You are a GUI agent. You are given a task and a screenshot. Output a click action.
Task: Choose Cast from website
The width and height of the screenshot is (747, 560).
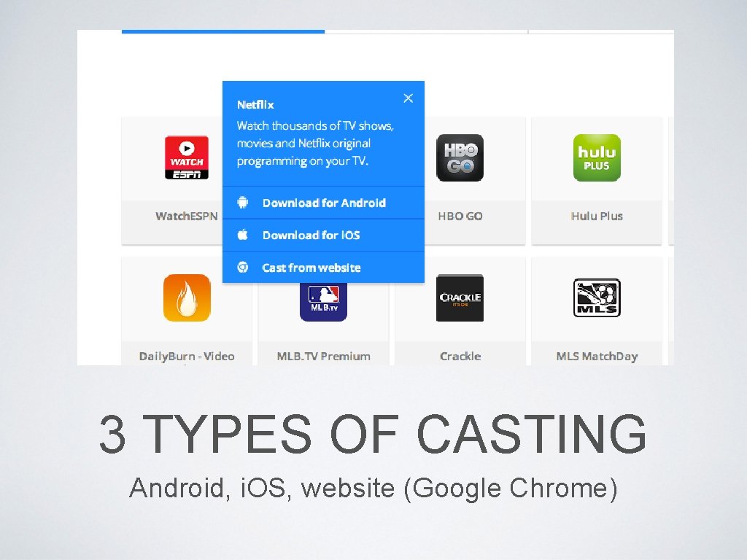[x=323, y=267]
